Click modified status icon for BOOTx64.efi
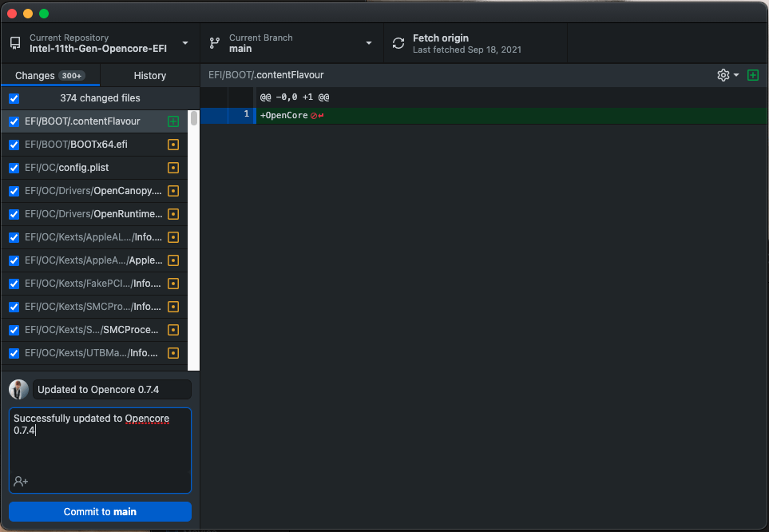Image resolution: width=769 pixels, height=532 pixels. coord(173,145)
